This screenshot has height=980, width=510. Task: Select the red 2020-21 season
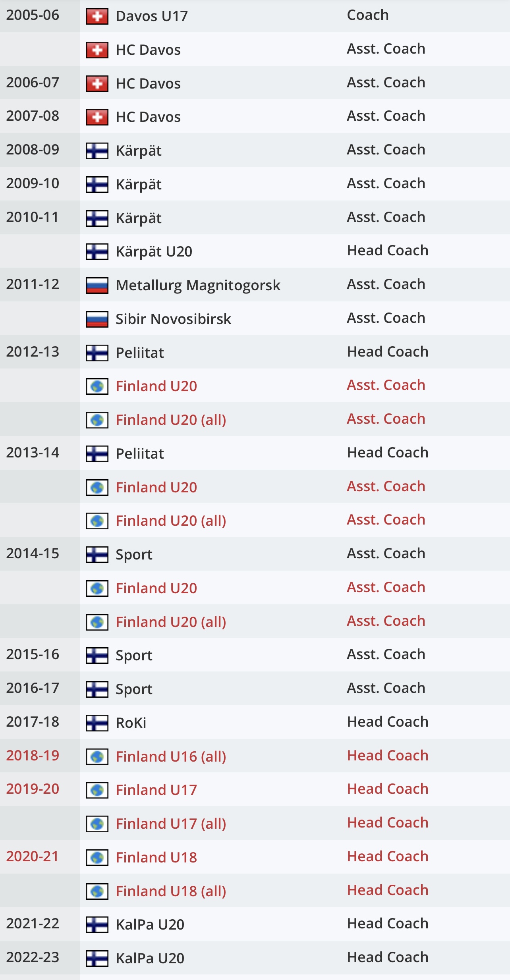[x=33, y=857]
